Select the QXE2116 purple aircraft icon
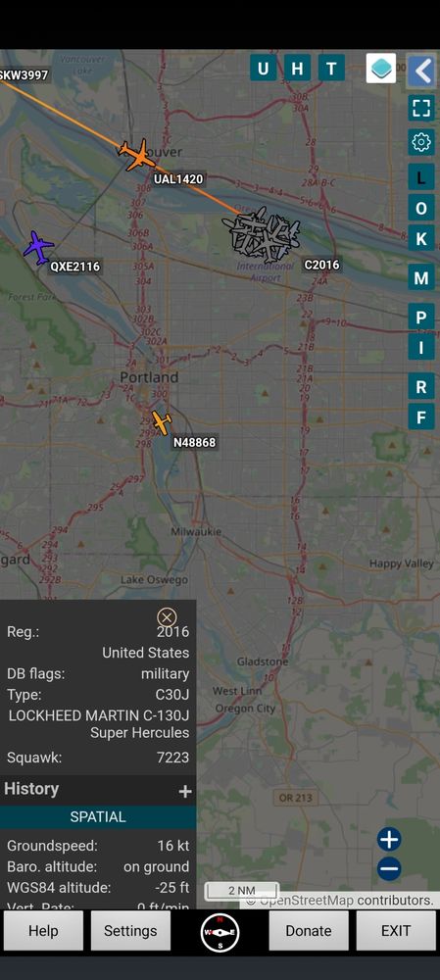This screenshot has height=980, width=440. (39, 248)
